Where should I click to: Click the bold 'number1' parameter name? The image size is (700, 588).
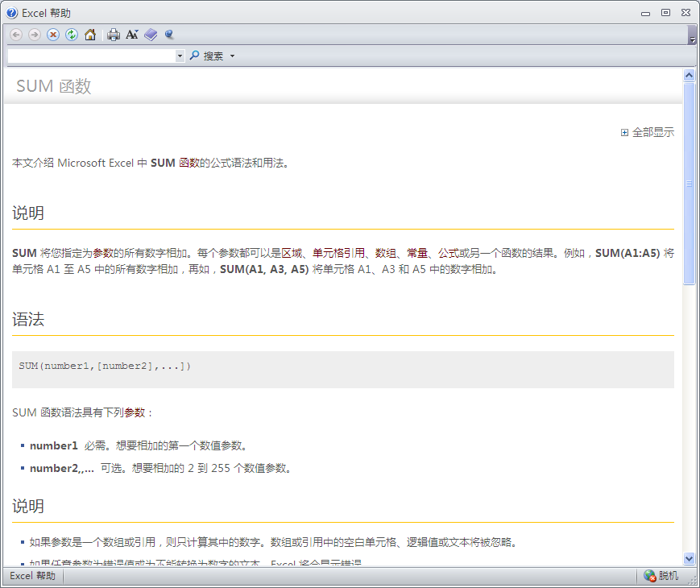tap(54, 445)
